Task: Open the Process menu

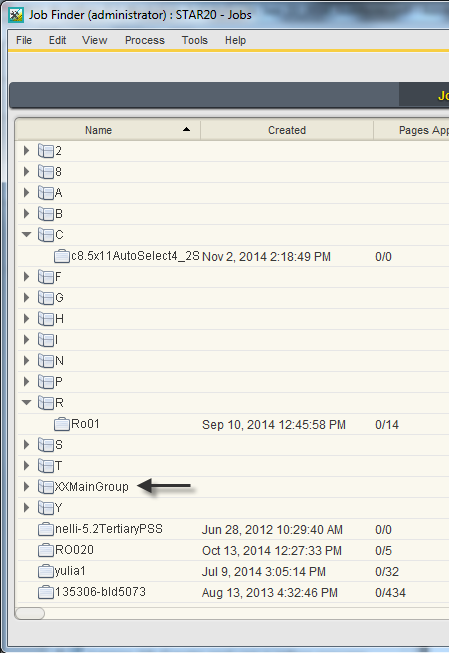Action: pyautogui.click(x=145, y=40)
